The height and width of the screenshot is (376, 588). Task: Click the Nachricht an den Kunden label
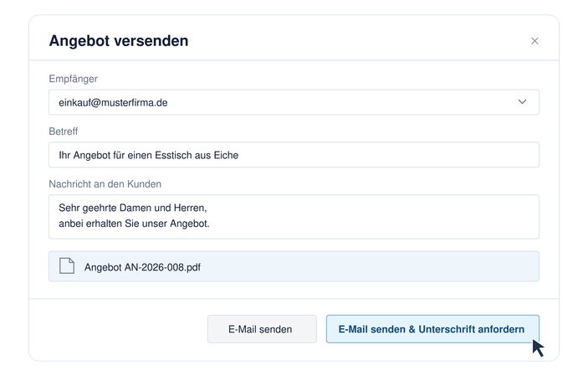point(105,184)
